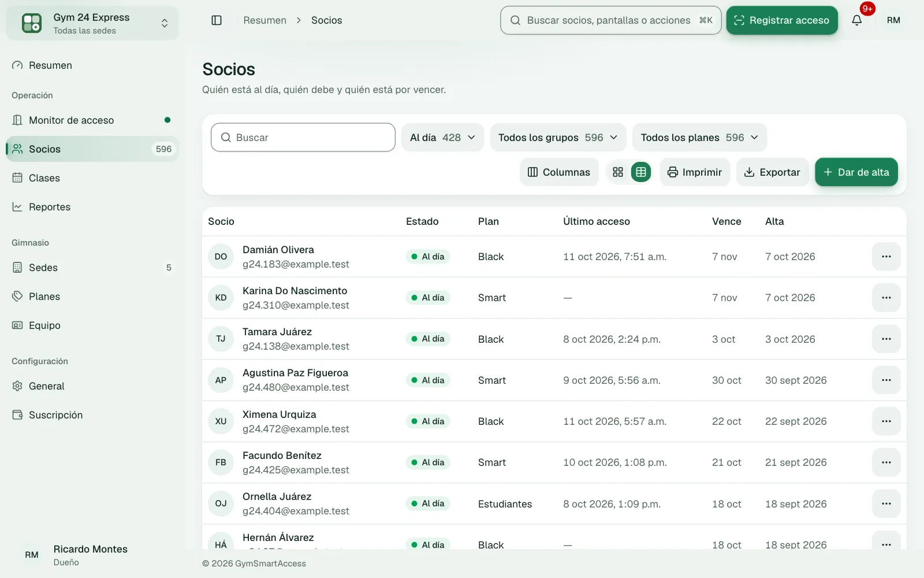Image resolution: width=924 pixels, height=578 pixels.
Task: Open row actions for Ximena Urquiza
Action: [x=886, y=421]
